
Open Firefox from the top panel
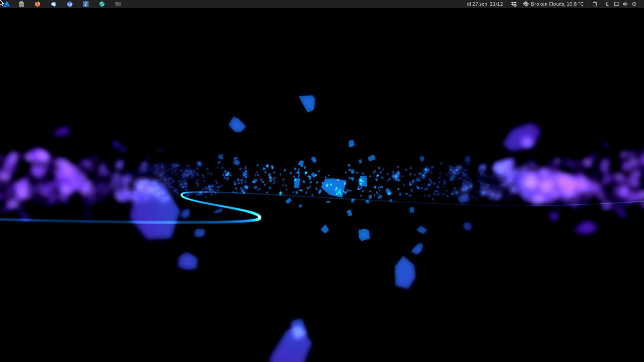[38, 4]
